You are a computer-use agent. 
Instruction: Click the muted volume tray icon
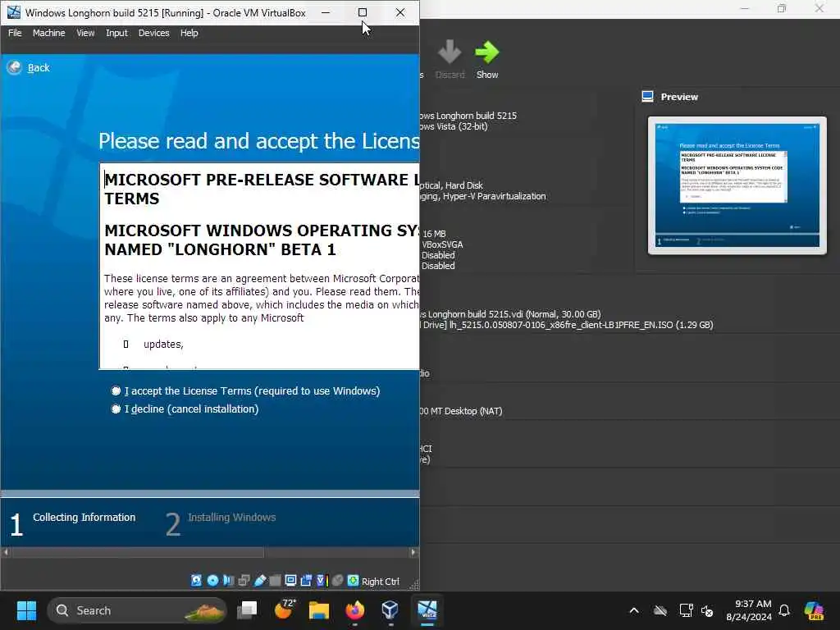[708, 610]
